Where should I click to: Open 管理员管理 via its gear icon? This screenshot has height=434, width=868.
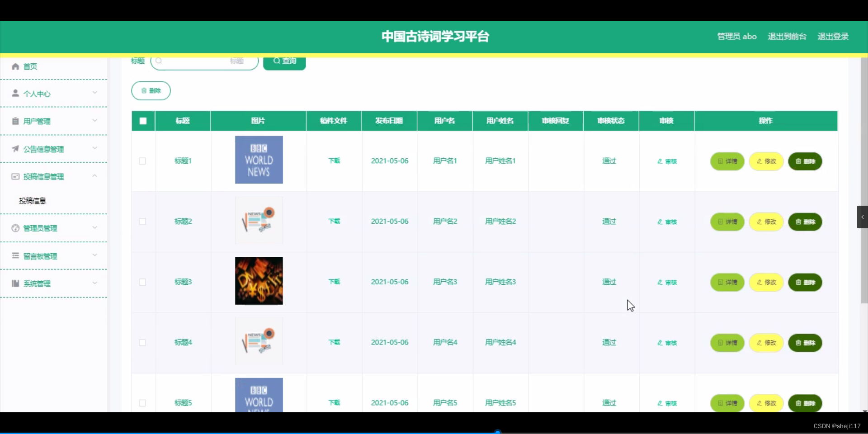click(15, 228)
